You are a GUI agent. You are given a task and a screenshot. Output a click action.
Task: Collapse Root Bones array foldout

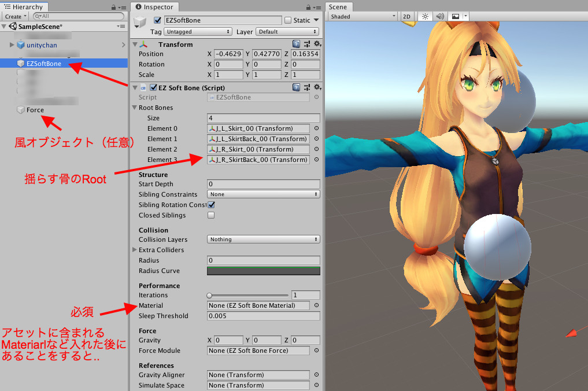pos(134,108)
